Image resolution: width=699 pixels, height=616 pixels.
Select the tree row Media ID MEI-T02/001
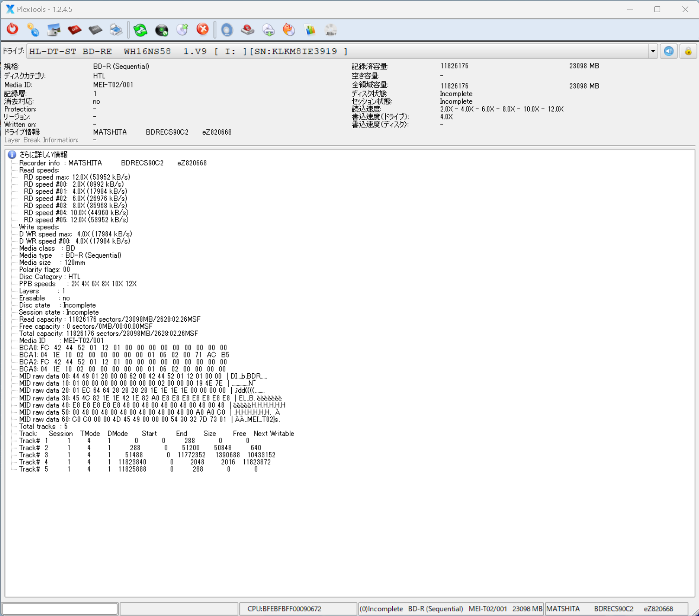[61, 341]
